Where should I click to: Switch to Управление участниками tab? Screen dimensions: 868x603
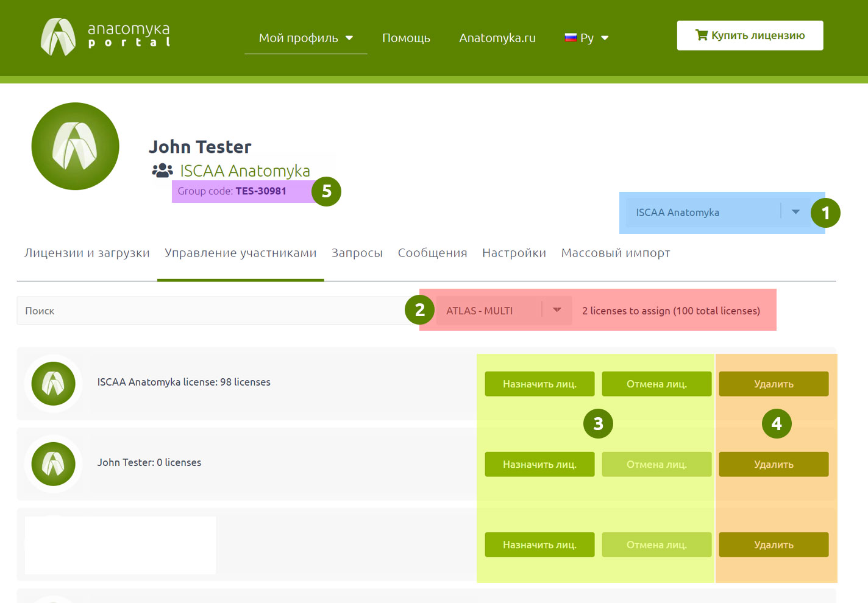coord(240,253)
